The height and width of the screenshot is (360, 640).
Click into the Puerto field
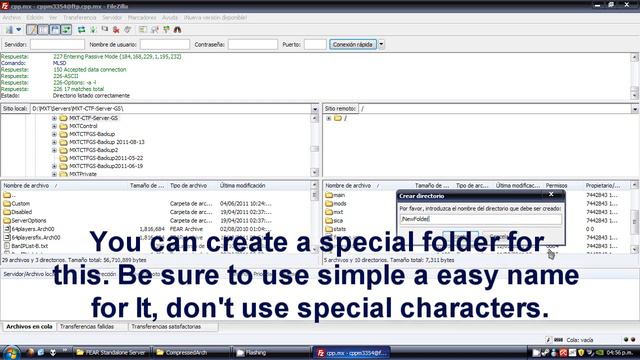[315, 44]
